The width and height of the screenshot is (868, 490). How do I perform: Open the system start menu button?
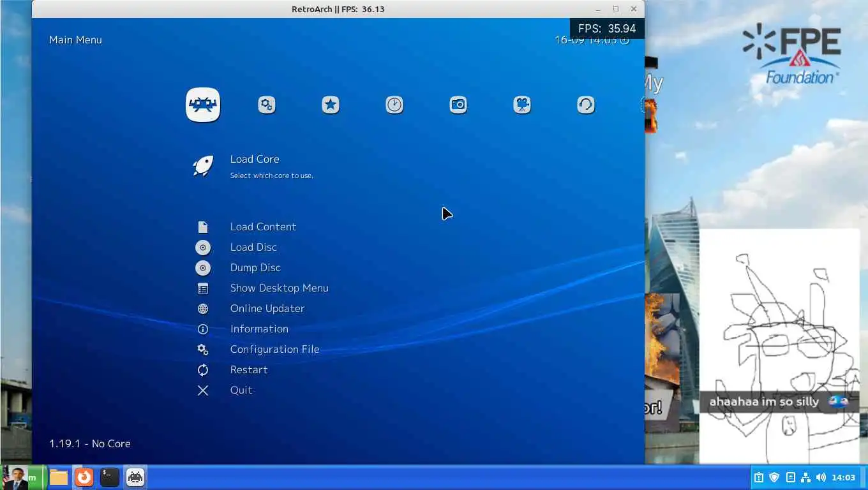(23, 477)
